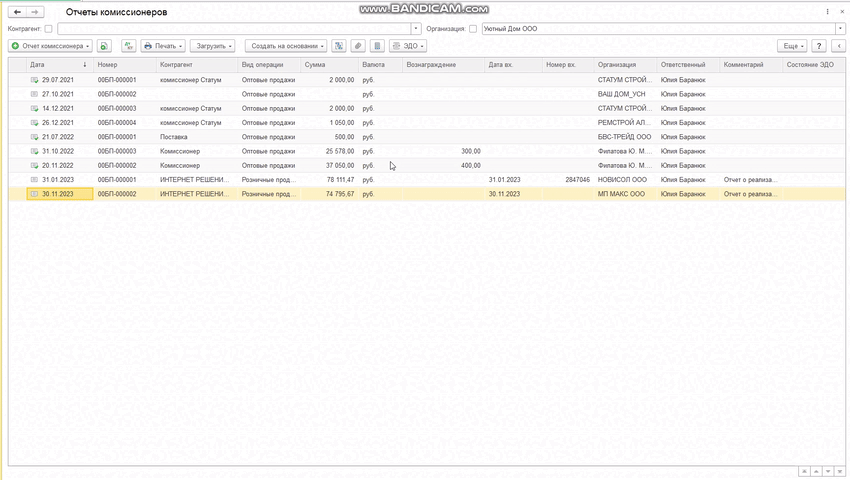Click the Организация field with Уютный Дом ООО
The width and height of the screenshot is (850, 480).
click(659, 29)
